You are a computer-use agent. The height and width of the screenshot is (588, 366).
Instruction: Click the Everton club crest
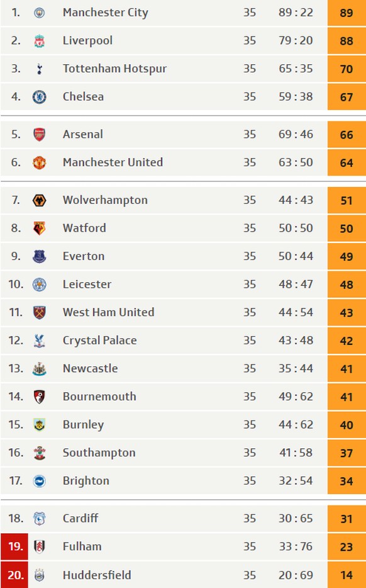click(40, 256)
